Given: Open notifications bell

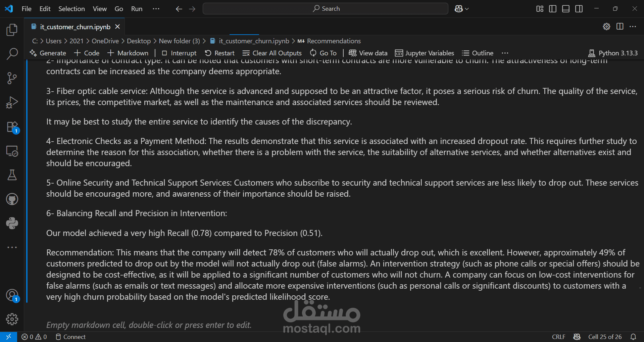Looking at the screenshot, I should (633, 337).
